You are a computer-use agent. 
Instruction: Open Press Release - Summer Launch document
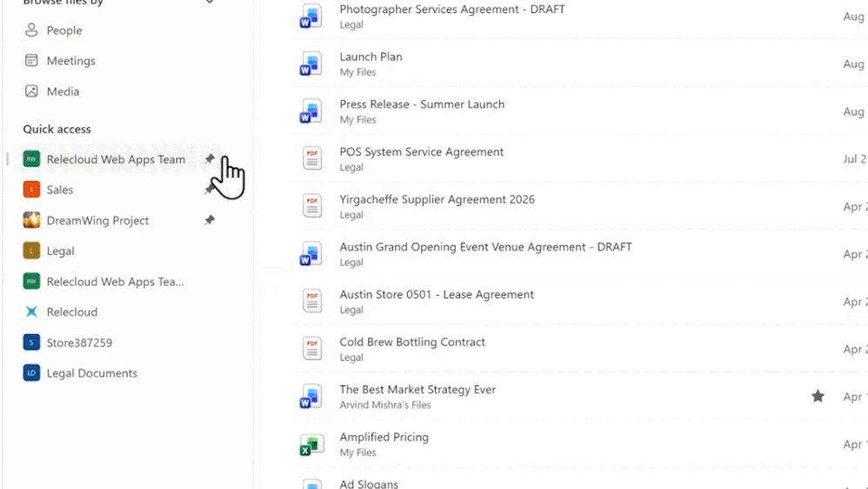(422, 104)
